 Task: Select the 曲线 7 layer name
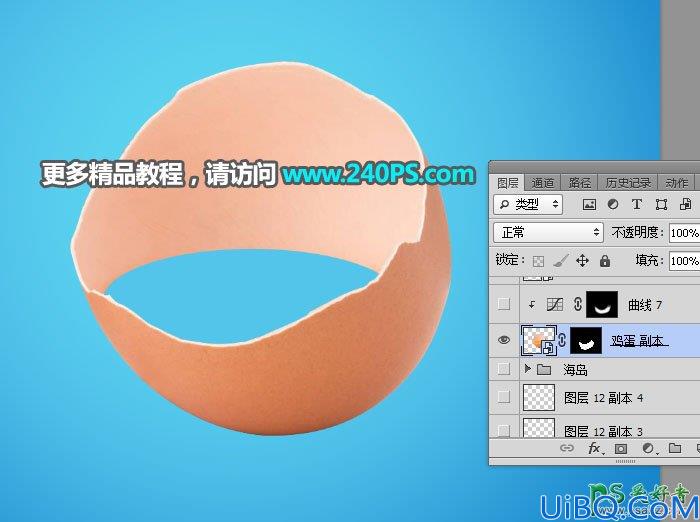(645, 305)
